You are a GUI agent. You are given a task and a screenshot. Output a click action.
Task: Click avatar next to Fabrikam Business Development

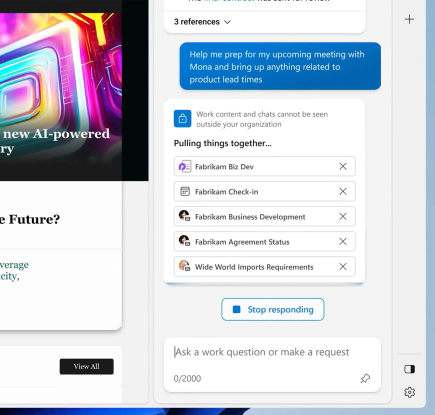[x=184, y=216]
